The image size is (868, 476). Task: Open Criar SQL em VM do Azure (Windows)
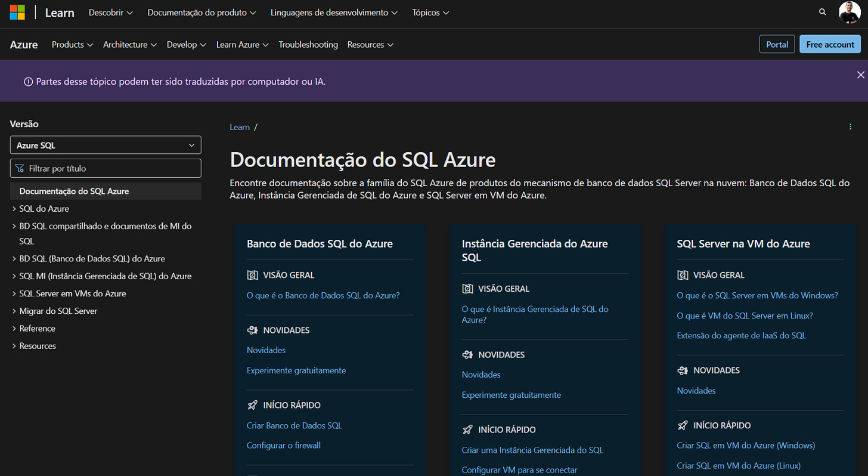[x=746, y=445]
